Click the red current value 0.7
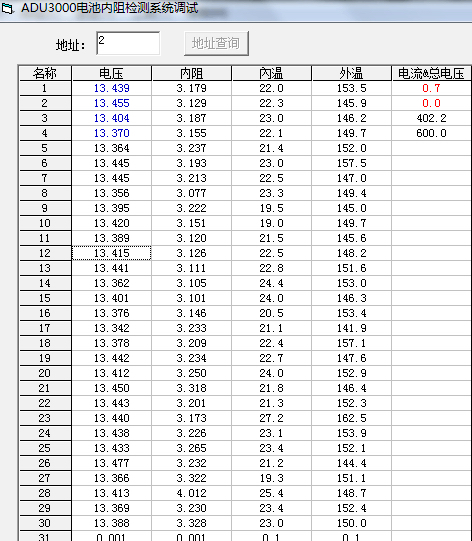Viewport: 472px width, 541px height. coord(431,88)
